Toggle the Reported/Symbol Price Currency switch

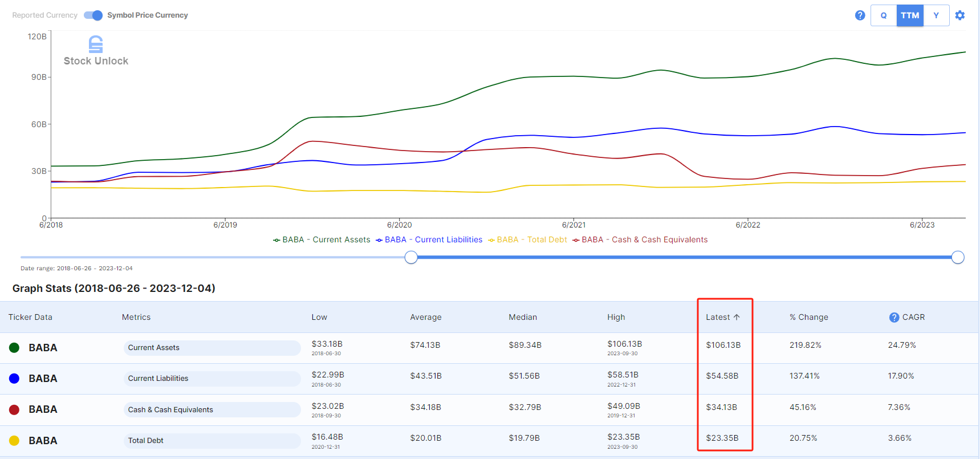tap(93, 15)
